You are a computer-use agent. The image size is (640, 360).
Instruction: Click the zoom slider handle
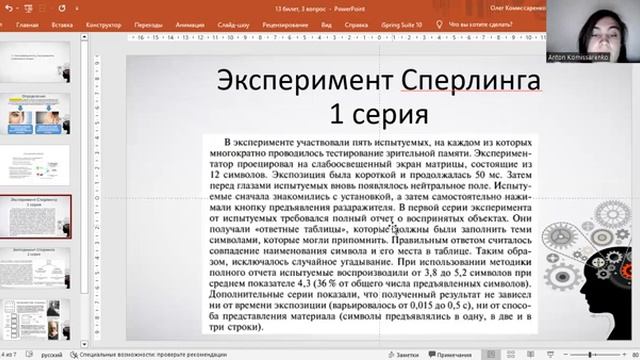tap(590, 355)
